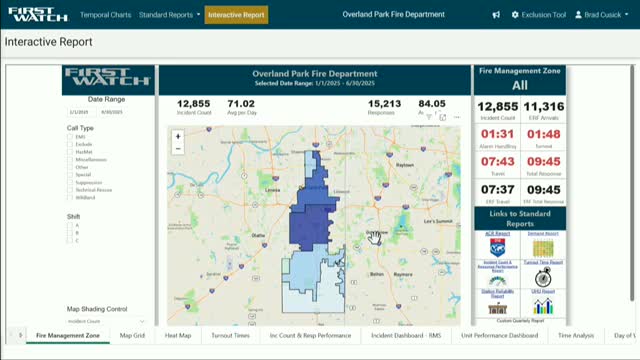The image size is (640, 360).
Task: Open the Turnout Time Report link
Action: point(543,262)
